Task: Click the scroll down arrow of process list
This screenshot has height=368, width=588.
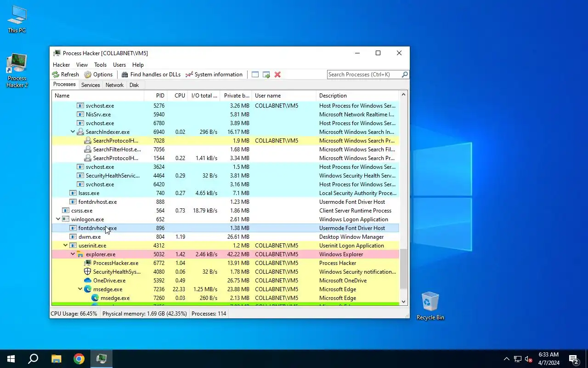Action: (x=404, y=302)
